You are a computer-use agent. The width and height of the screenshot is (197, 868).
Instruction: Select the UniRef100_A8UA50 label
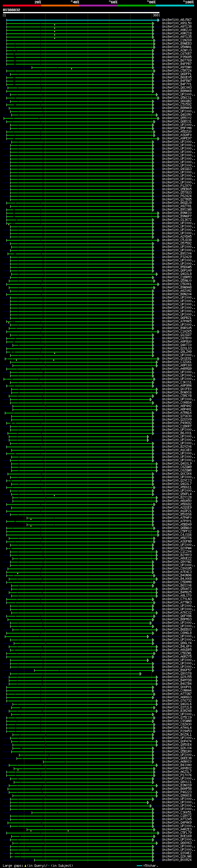(177, 501)
